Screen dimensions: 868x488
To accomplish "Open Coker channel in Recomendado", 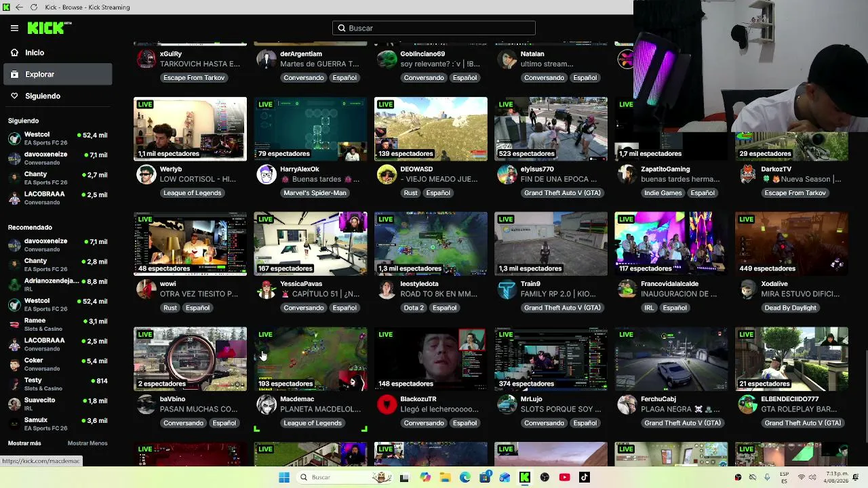I will point(58,364).
